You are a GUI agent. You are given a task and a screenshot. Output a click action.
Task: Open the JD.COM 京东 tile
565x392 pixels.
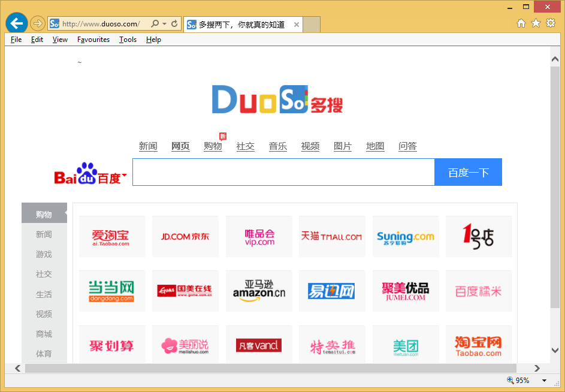(x=185, y=237)
